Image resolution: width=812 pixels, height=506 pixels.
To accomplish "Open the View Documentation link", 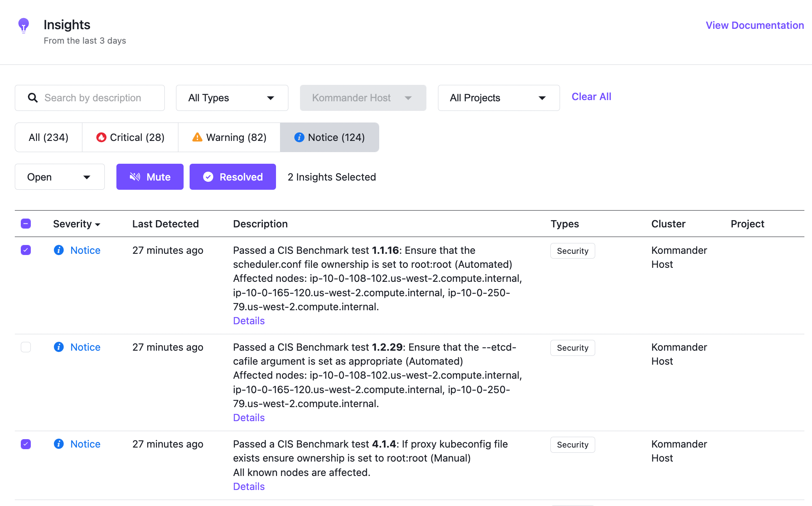I will [754, 25].
